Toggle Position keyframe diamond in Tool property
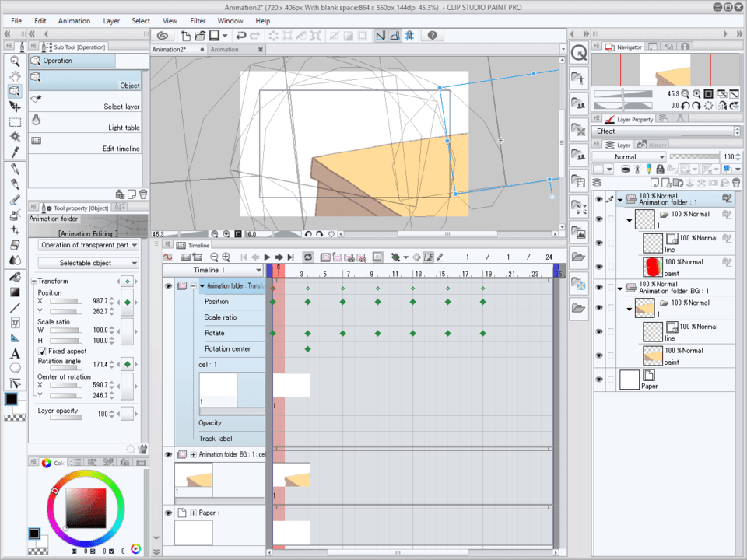This screenshot has height=560, width=747. pos(127,303)
